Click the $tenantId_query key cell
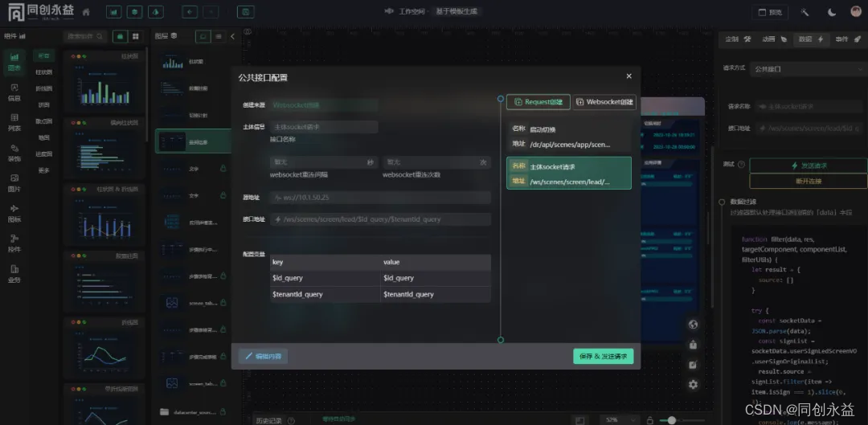The image size is (868, 425). pyautogui.click(x=325, y=294)
